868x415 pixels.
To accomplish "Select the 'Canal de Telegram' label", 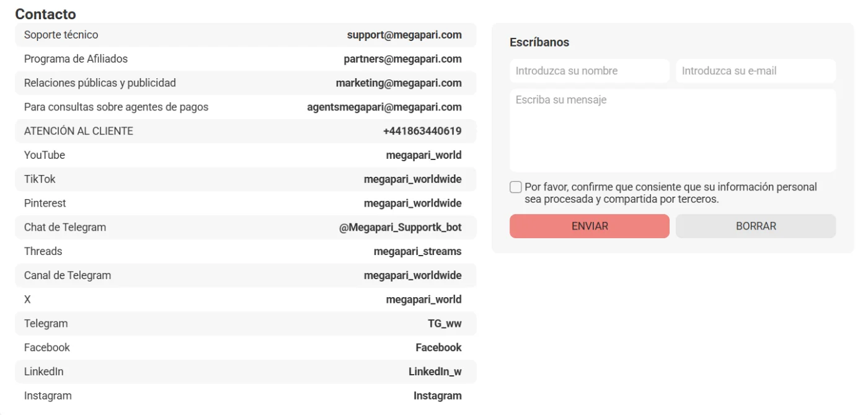I will click(68, 275).
